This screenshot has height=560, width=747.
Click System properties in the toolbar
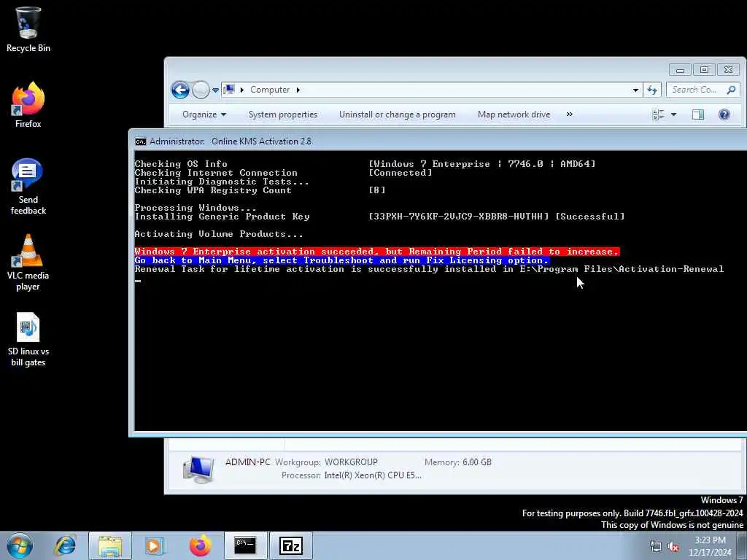pos(283,114)
